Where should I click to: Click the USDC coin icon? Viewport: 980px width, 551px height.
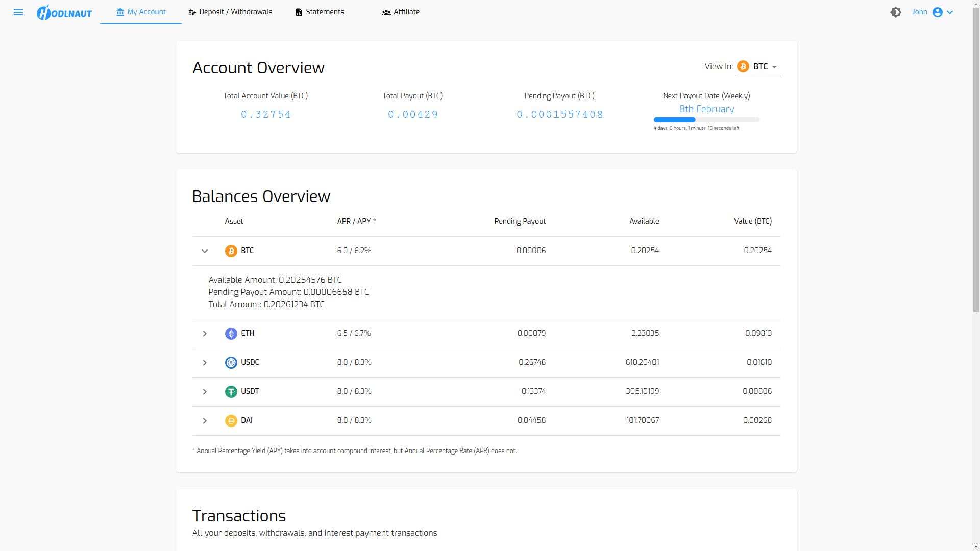tap(231, 363)
